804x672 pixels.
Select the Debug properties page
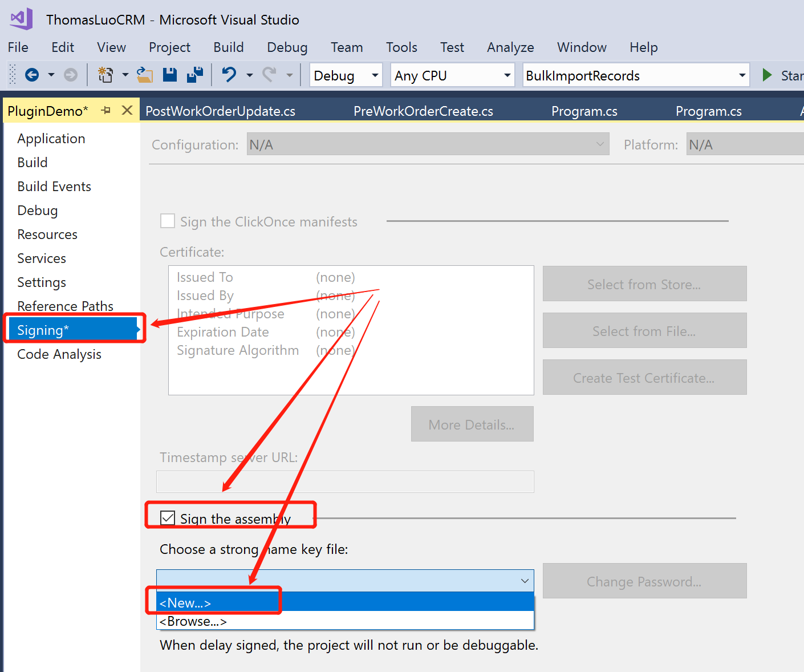tap(38, 210)
